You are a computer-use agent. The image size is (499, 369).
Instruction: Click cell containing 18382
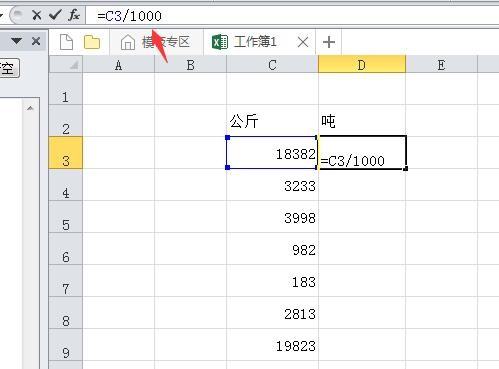[272, 153]
